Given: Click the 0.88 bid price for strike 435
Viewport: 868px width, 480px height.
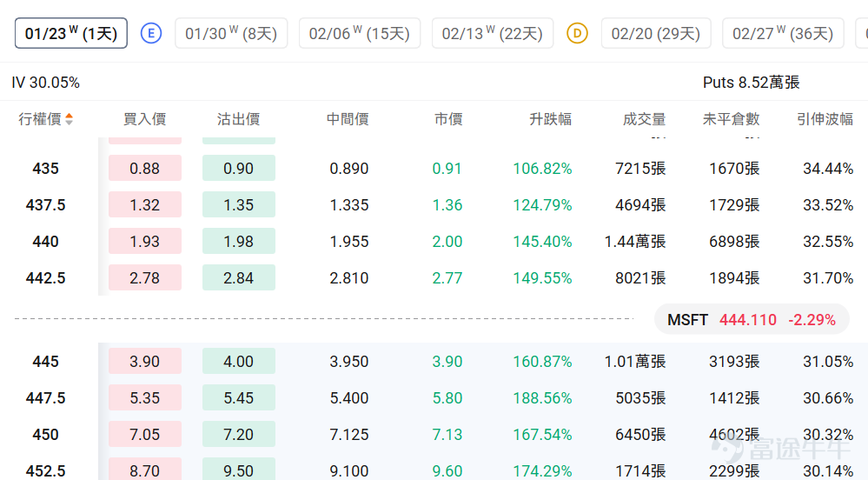Looking at the screenshot, I should coord(144,168).
